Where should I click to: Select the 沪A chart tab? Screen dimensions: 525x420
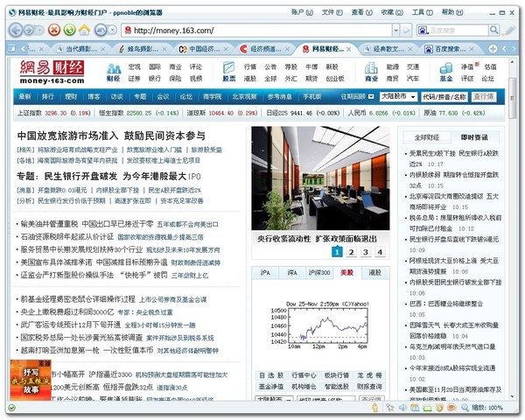(265, 273)
